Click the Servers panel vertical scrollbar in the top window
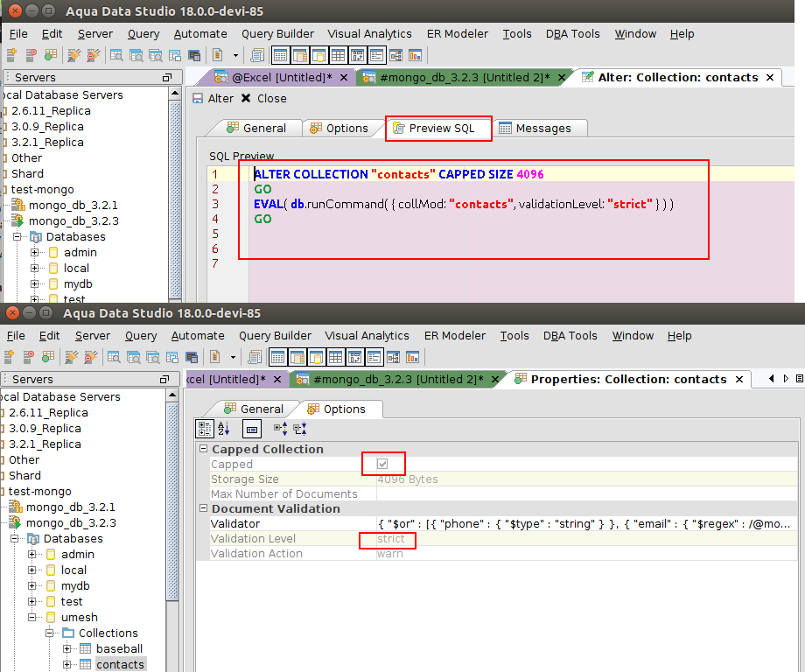Image resolution: width=805 pixels, height=672 pixels. point(175,199)
